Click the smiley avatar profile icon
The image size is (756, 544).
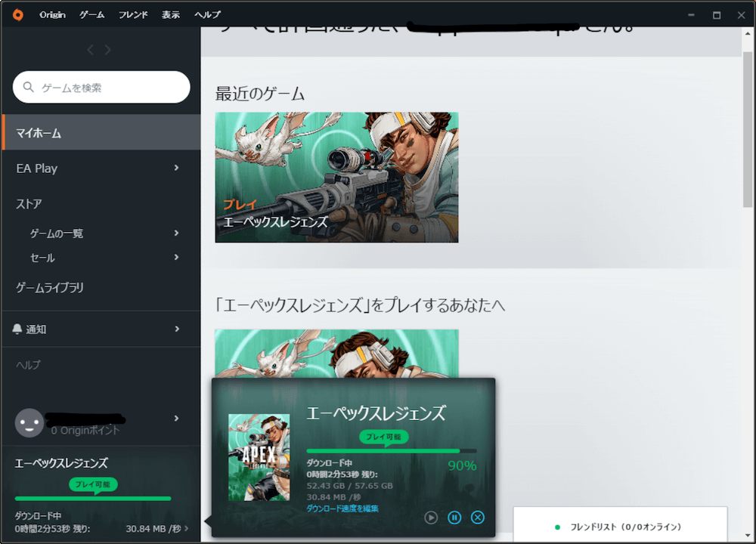pos(28,422)
